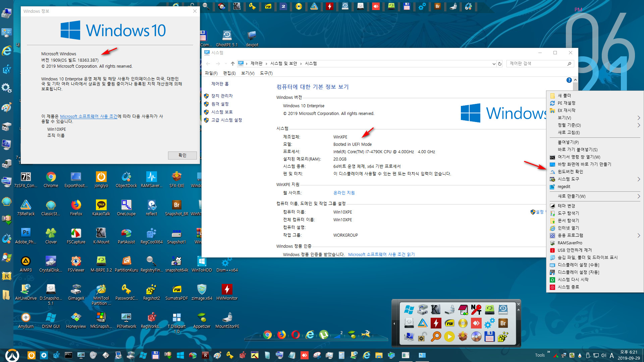
Task: Click Chrome icon in bottom dock
Action: [267, 335]
